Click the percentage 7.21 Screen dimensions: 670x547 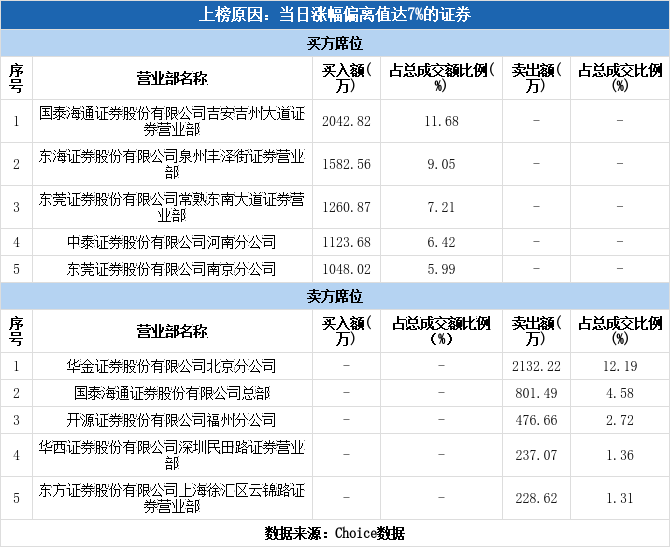[x=441, y=207]
